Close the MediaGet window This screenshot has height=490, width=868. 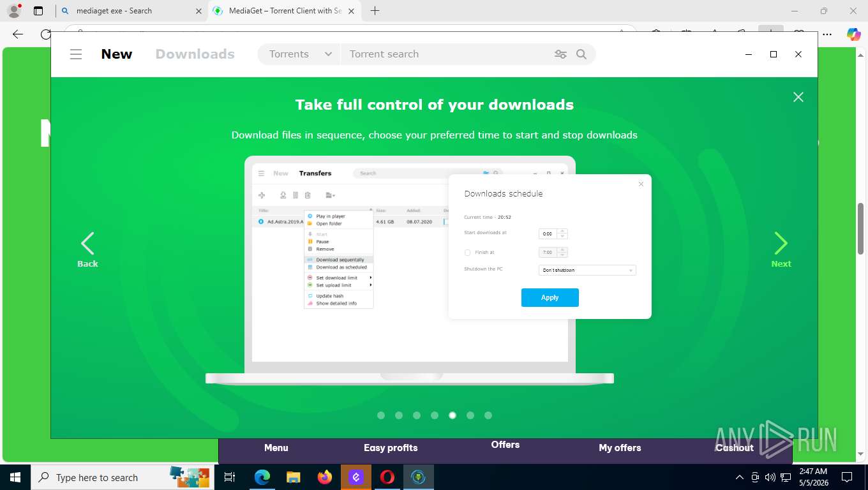[798, 54]
